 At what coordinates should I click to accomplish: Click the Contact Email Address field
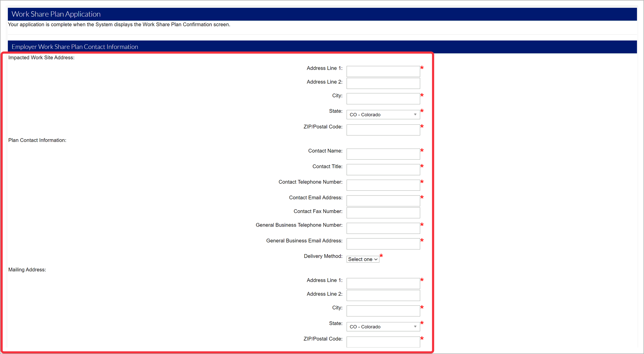tap(383, 201)
